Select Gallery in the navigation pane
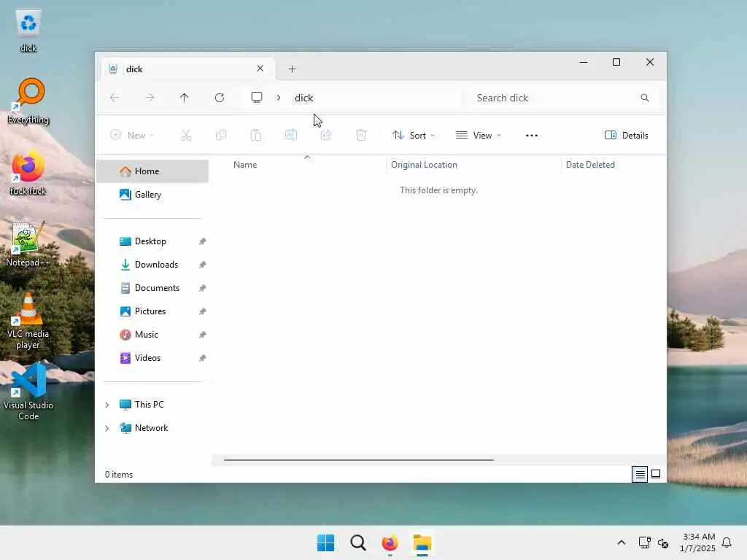The image size is (747, 560). pyautogui.click(x=152, y=195)
